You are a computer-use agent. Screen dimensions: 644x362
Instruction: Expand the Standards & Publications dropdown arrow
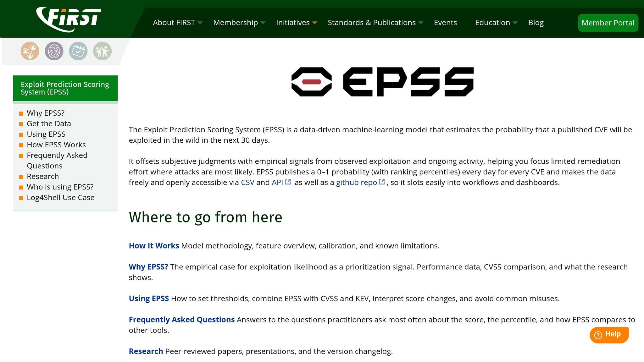click(x=421, y=23)
